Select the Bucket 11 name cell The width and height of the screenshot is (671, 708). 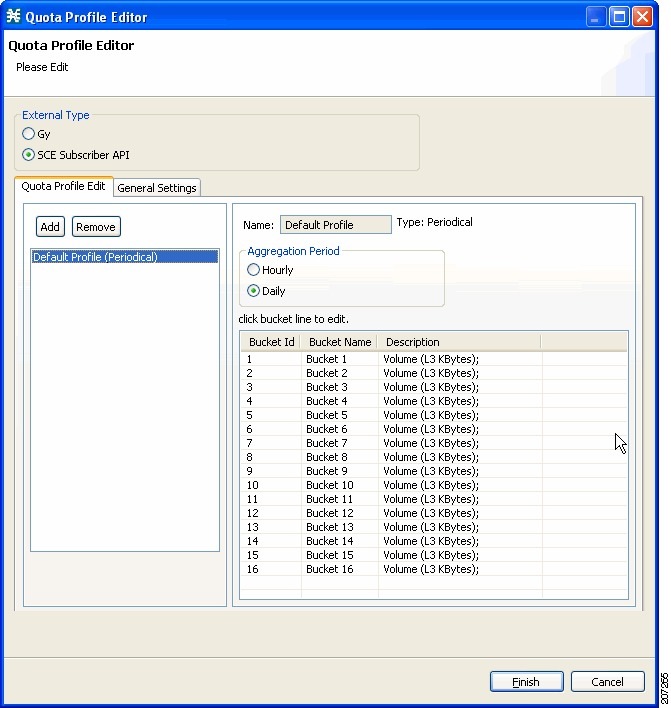(x=340, y=499)
